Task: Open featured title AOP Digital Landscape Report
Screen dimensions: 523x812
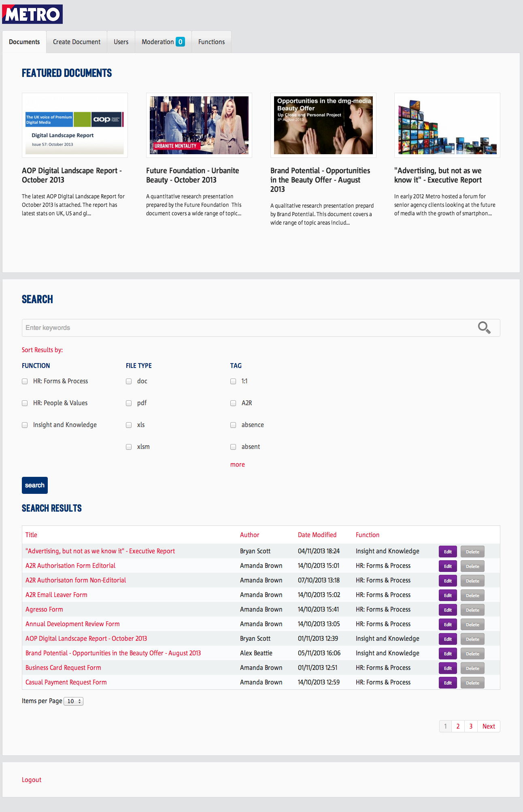Action: [72, 175]
